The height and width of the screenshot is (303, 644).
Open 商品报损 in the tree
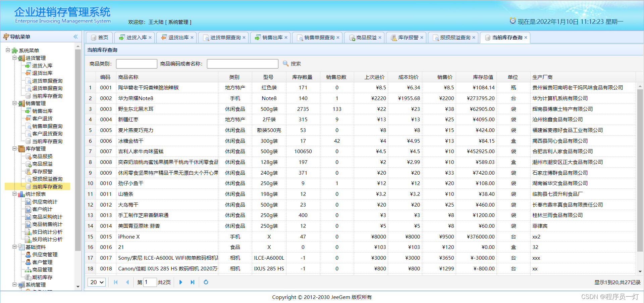pos(42,156)
